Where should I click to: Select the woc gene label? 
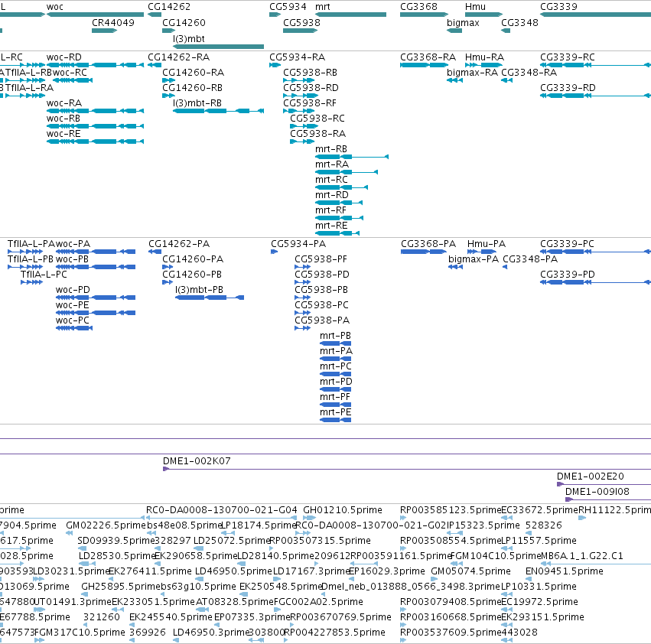(55, 7)
